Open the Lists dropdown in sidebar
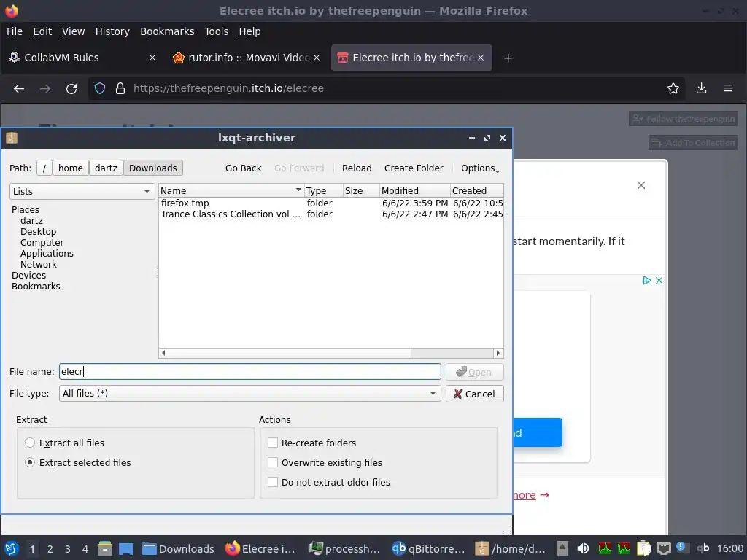 coord(82,192)
